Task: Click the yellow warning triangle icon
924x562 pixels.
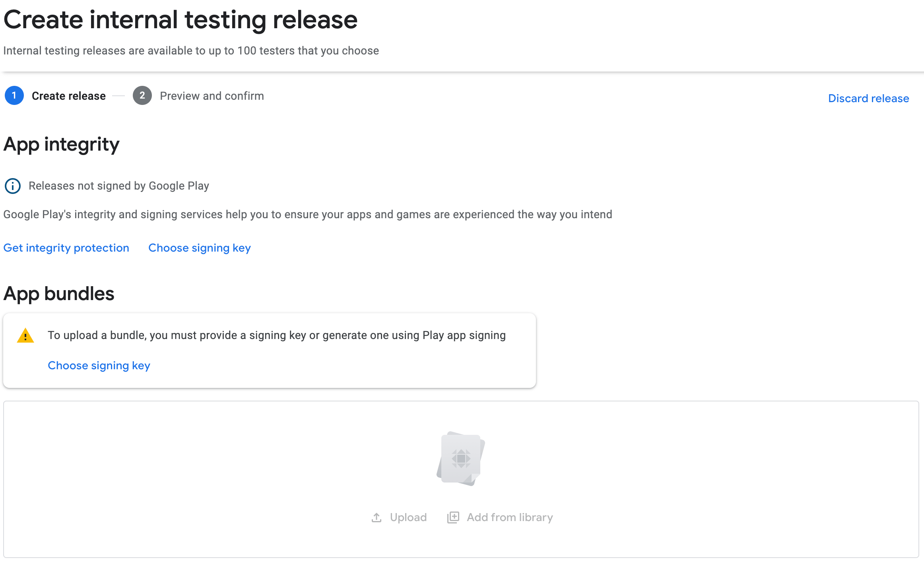Action: point(25,336)
